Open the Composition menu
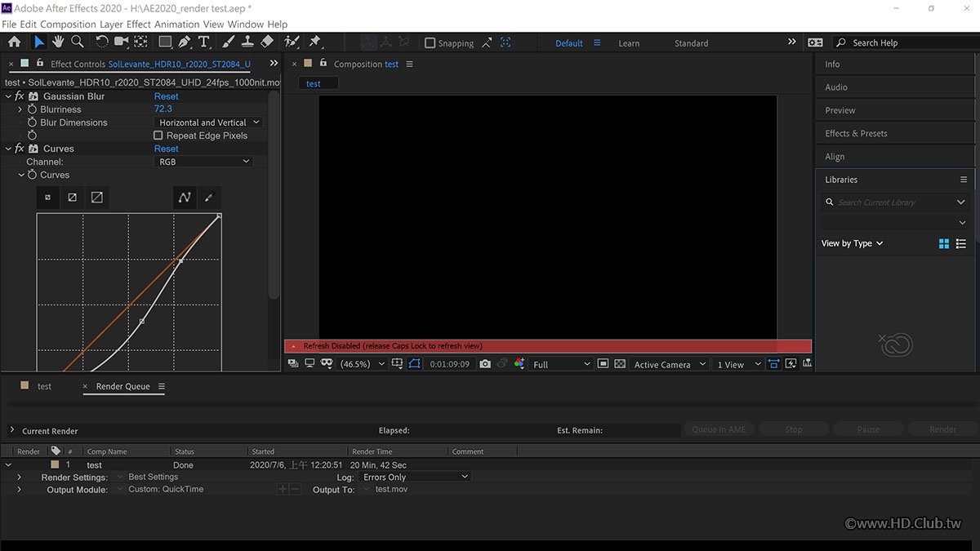 click(68, 24)
